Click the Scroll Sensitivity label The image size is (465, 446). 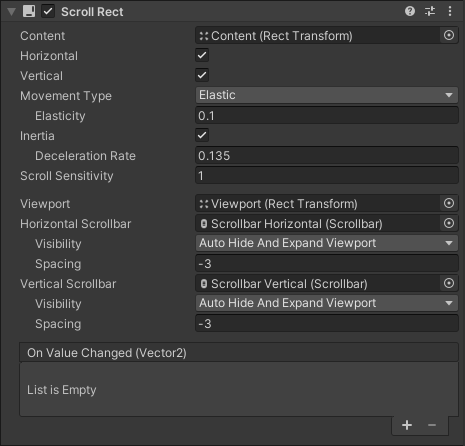click(x=67, y=176)
